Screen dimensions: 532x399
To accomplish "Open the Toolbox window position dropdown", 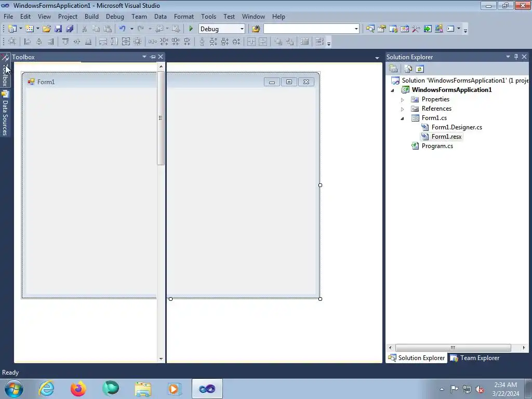I will [144, 57].
